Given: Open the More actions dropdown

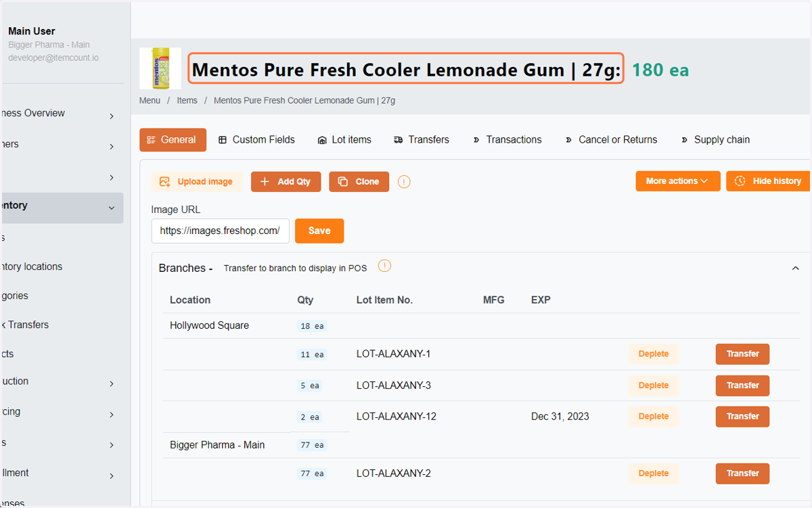Looking at the screenshot, I should (x=677, y=181).
